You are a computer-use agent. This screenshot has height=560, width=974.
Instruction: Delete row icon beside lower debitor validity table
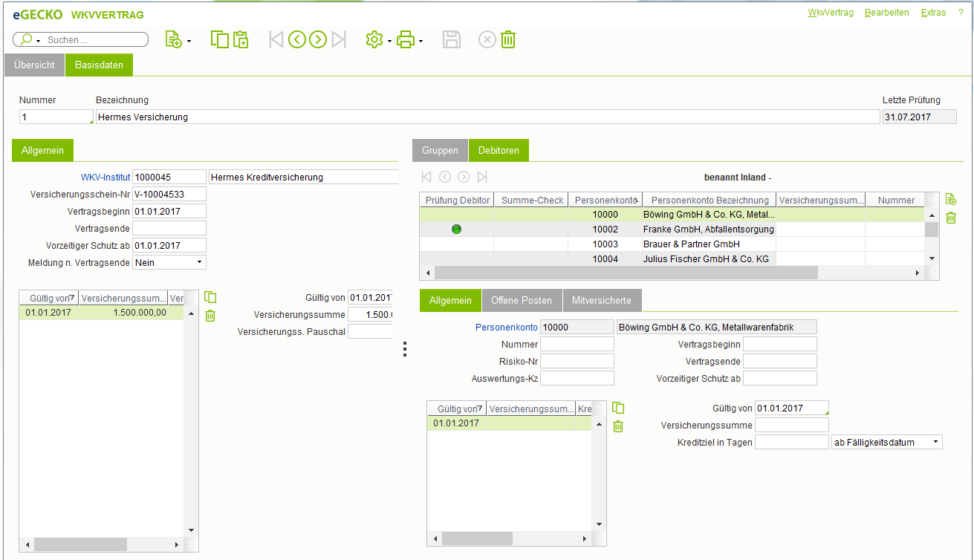618,426
